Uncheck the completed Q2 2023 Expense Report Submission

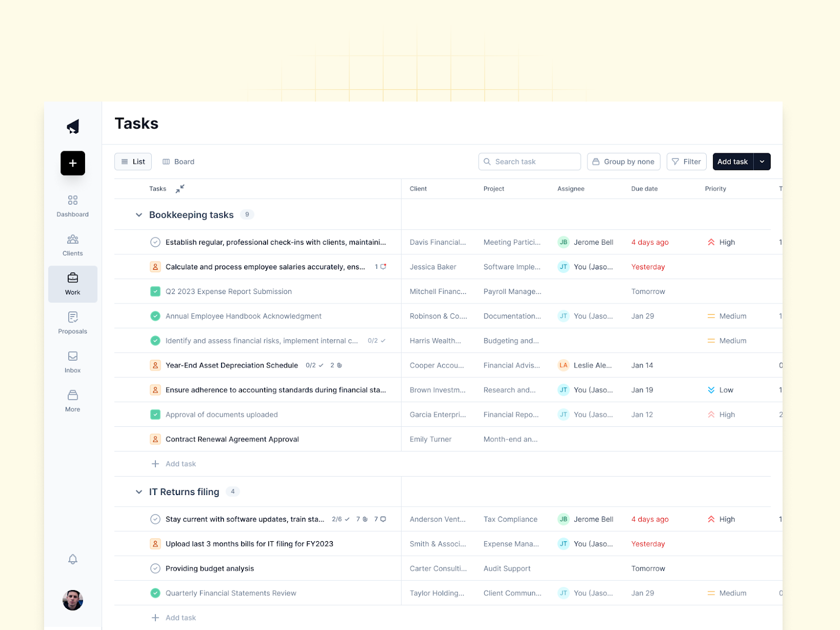pos(155,291)
